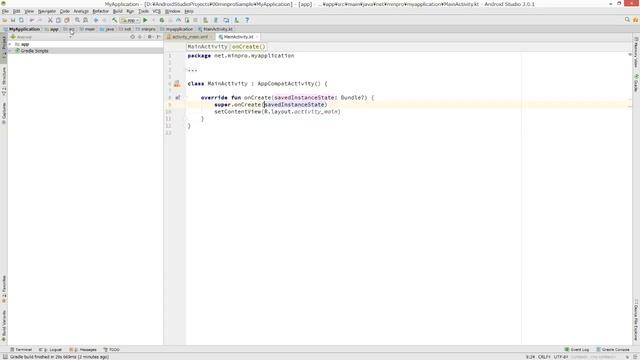Open the app run configuration dropdown
640x360 pixels.
(130, 20)
